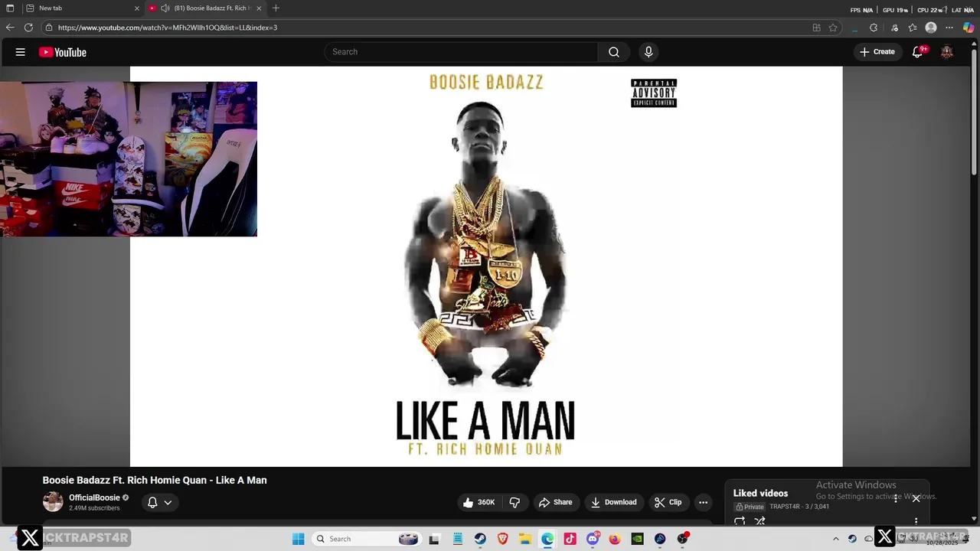The width and height of the screenshot is (980, 551).
Task: Open the subscription notification bell dropdown
Action: pyautogui.click(x=159, y=502)
